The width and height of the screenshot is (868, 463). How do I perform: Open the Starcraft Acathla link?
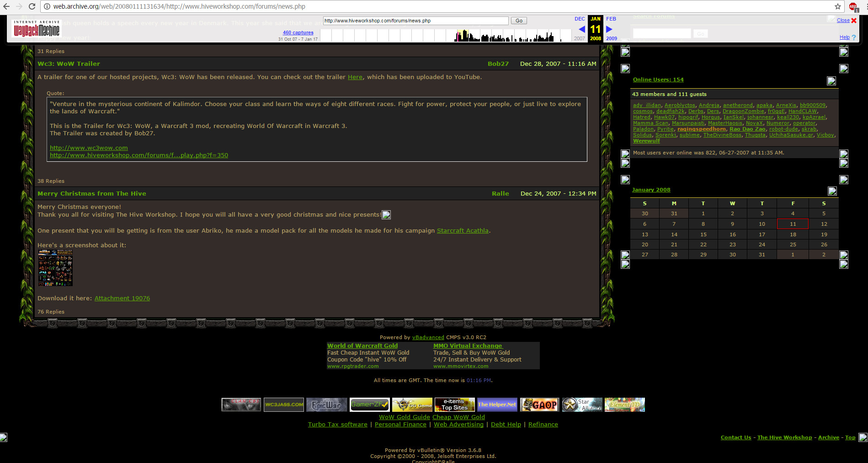click(x=463, y=231)
